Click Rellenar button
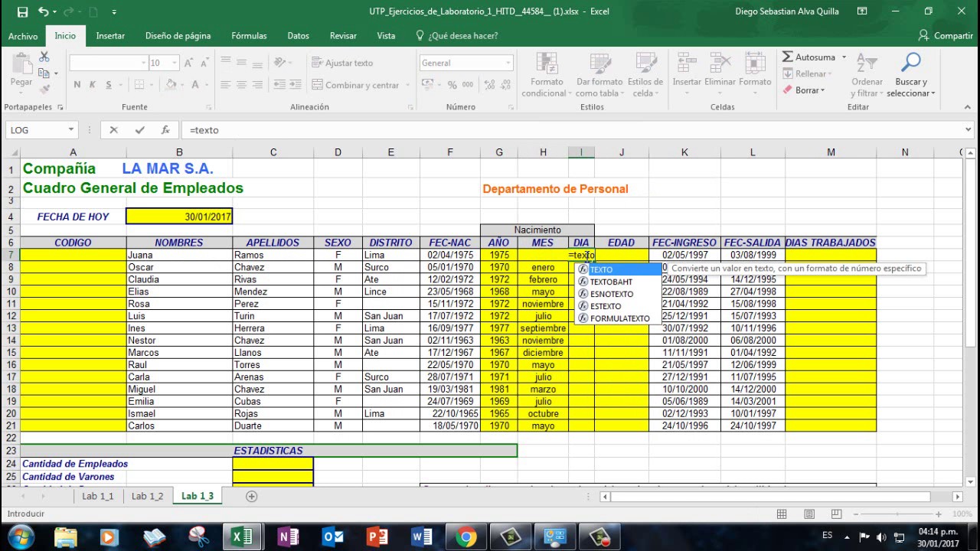The width and height of the screenshot is (980, 551). [808, 73]
